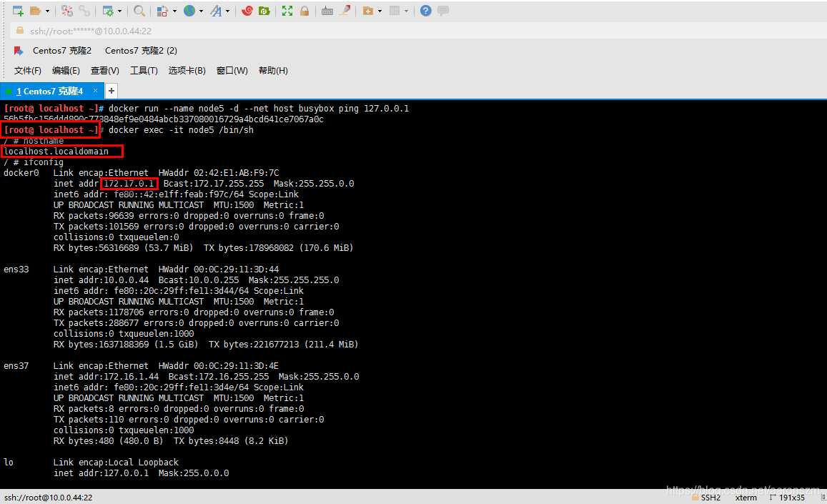Click the chat feedback bubble icon
This screenshot has width=827, height=504.
[443, 11]
